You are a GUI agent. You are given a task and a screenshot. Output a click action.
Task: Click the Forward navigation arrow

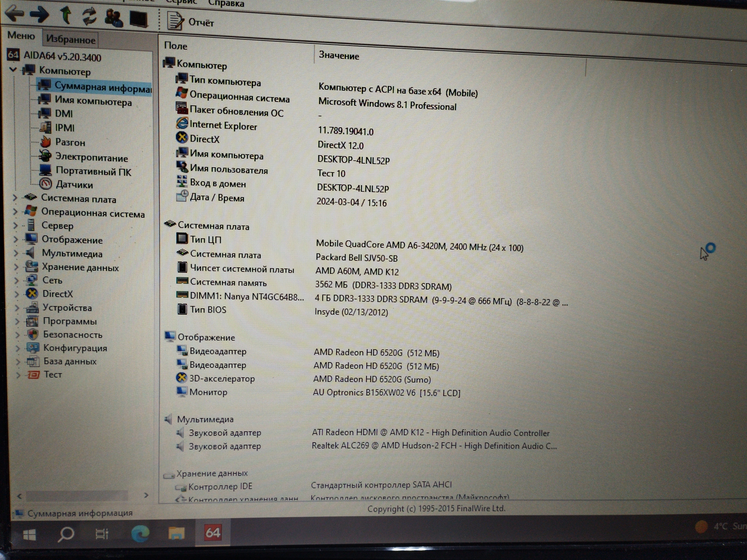click(39, 15)
